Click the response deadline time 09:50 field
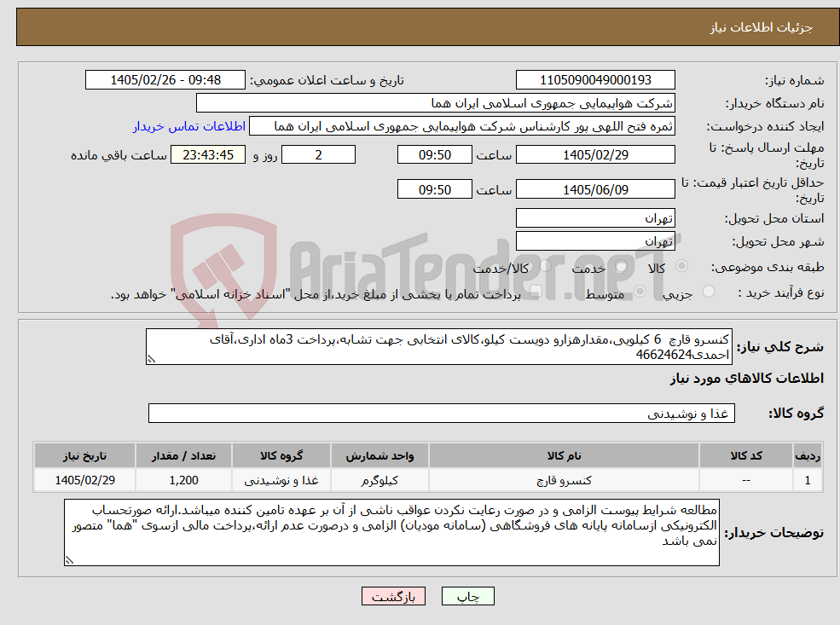The height and width of the screenshot is (625, 840). coord(434,155)
